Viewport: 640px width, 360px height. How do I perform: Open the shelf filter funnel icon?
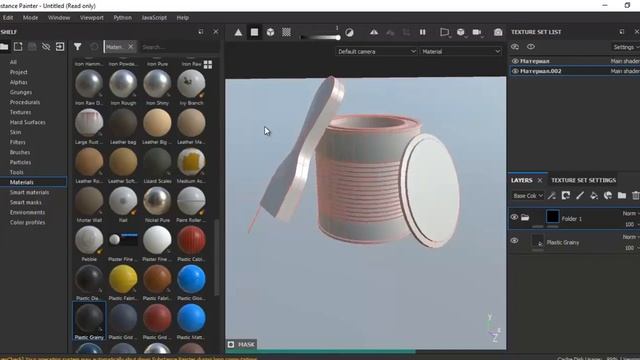coord(78,47)
